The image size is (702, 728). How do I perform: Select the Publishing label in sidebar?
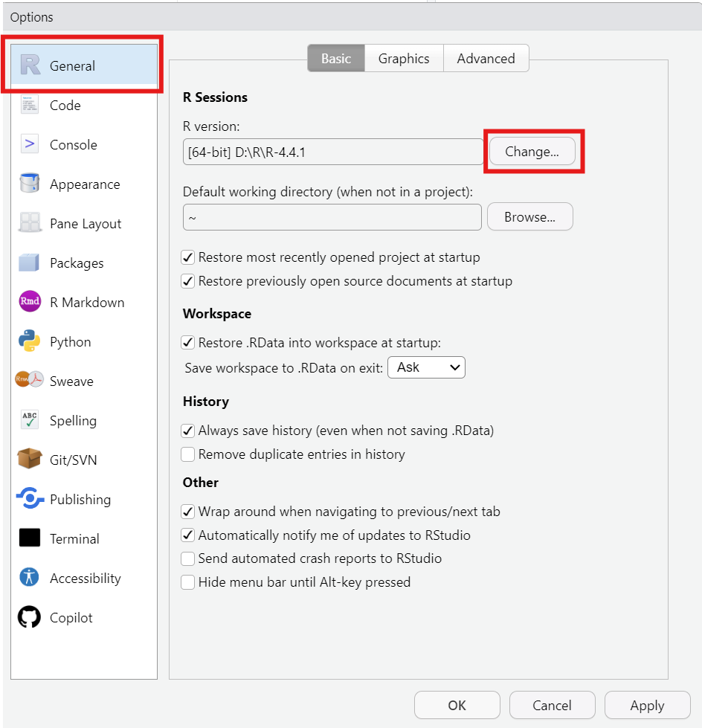pos(80,500)
